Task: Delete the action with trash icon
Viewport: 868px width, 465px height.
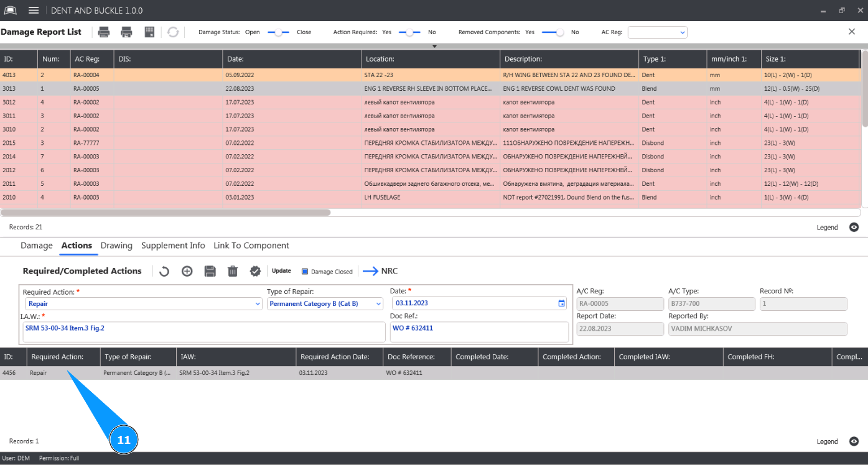Action: click(x=233, y=271)
